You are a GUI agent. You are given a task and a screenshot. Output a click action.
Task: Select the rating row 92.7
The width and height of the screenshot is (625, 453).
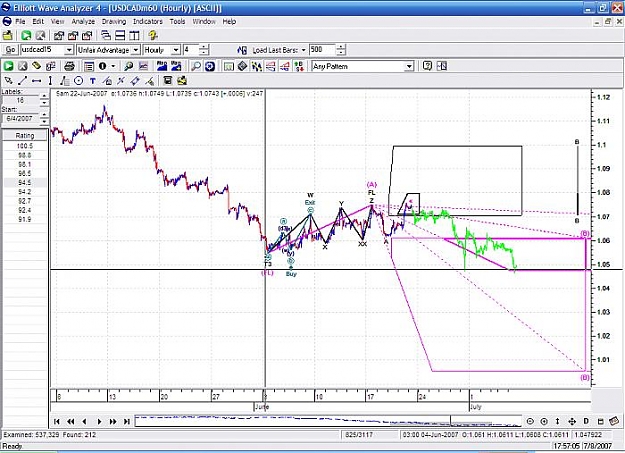(x=25, y=201)
